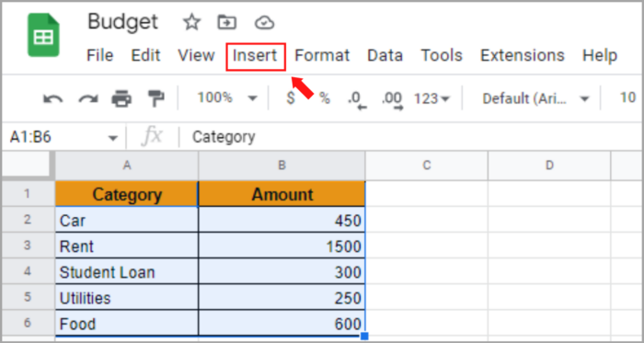Click the print icon

[x=121, y=98]
